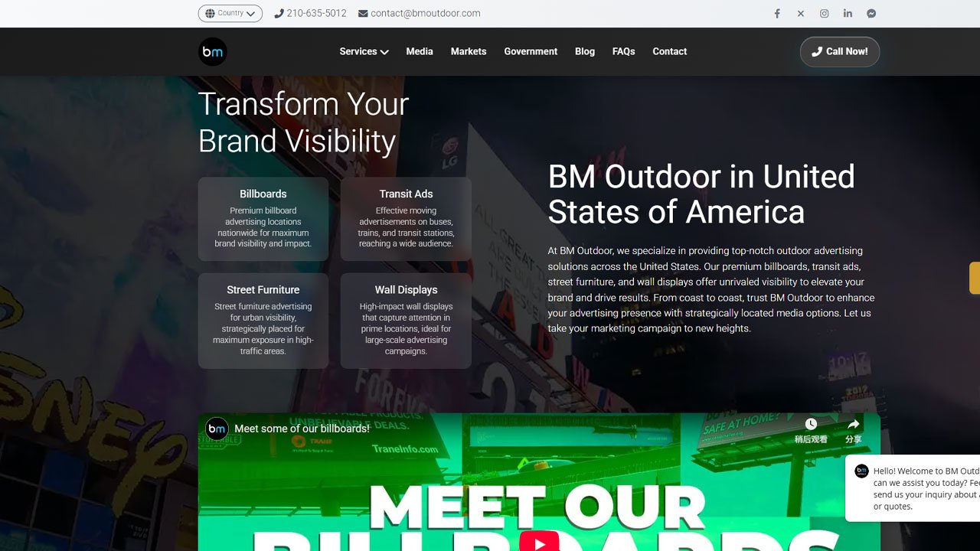Image resolution: width=980 pixels, height=551 pixels.
Task: Click the 'Transform Your Brand Visibility' heading
Action: (x=304, y=122)
